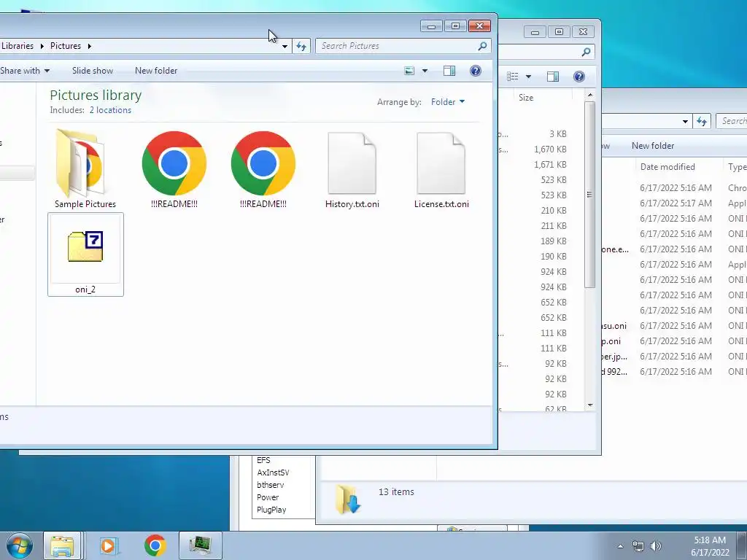Start the Slide show
Screen dimensions: 747x560
click(93, 71)
